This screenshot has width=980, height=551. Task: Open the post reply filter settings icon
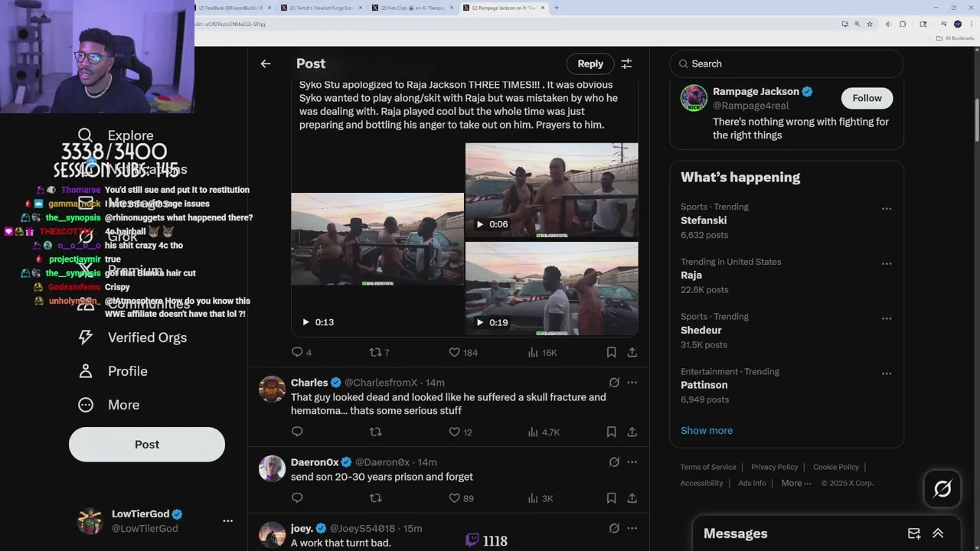626,64
